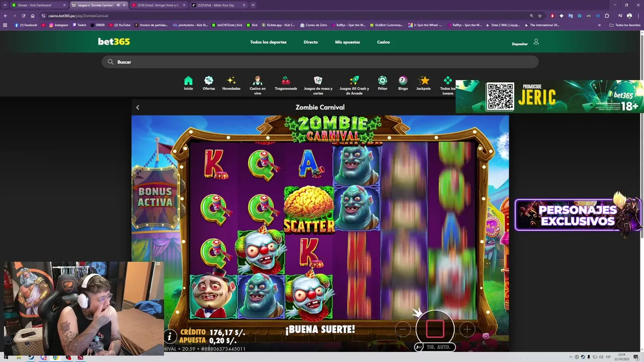
Task: Open the browser three-dot menu
Action: [x=638, y=16]
